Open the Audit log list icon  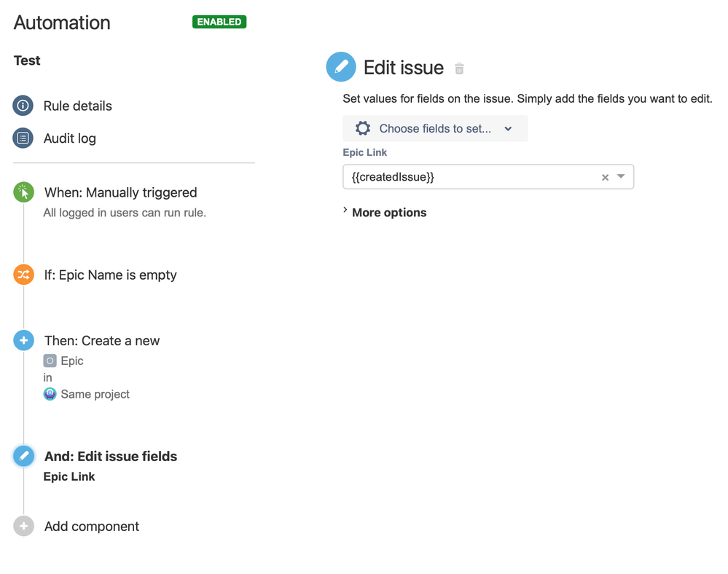pyautogui.click(x=23, y=138)
